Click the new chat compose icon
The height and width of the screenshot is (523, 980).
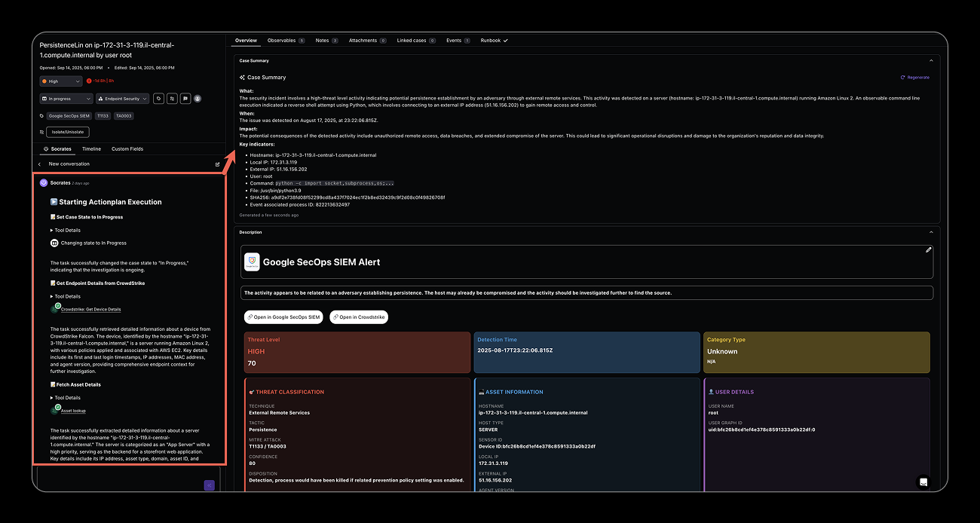(217, 164)
